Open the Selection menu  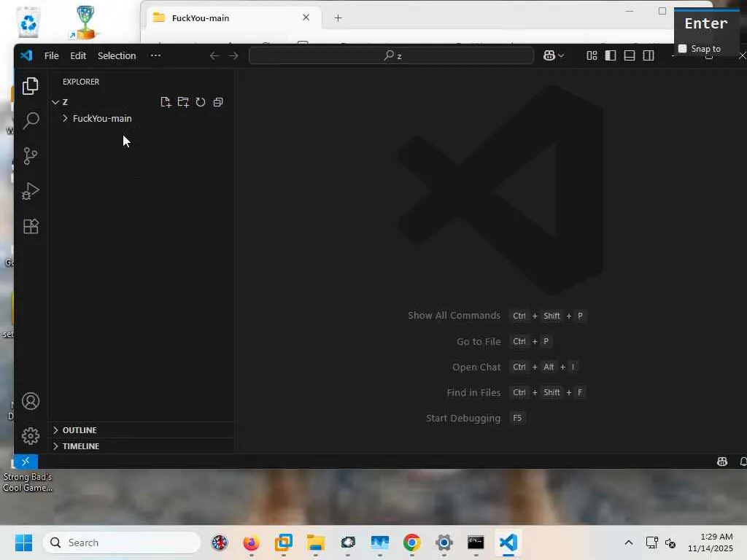pyautogui.click(x=117, y=55)
